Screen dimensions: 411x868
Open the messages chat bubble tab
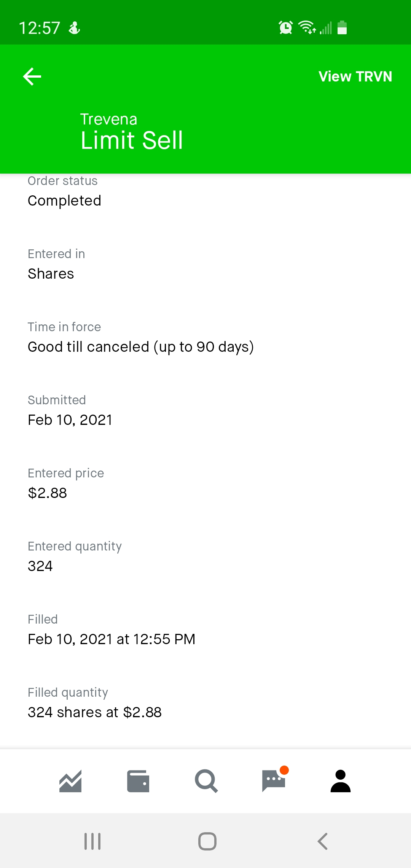click(274, 780)
